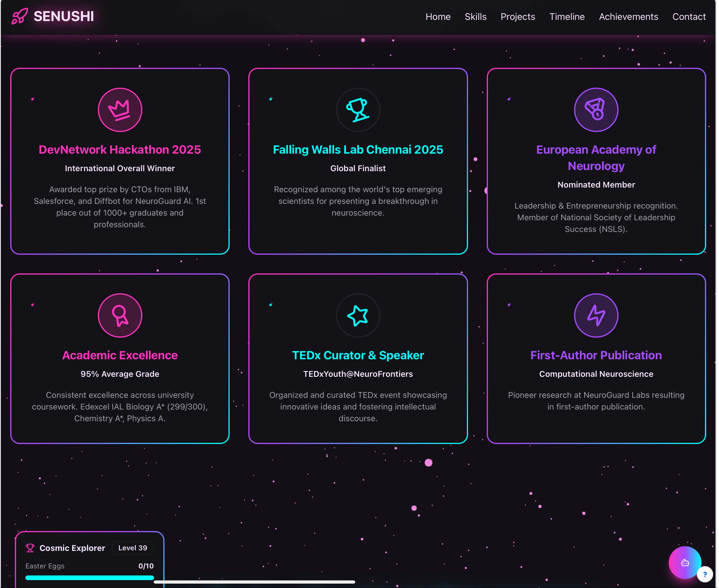Click the question mark help button
The height and width of the screenshot is (588, 719).
(705, 575)
